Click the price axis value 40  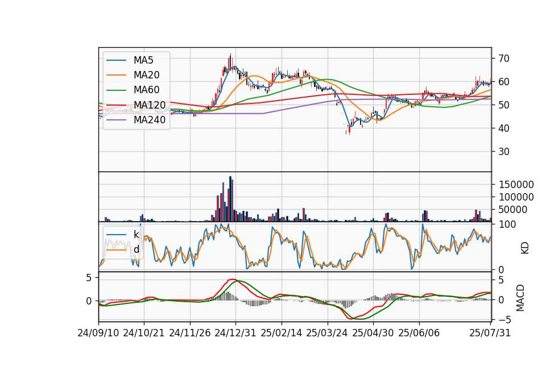click(504, 128)
